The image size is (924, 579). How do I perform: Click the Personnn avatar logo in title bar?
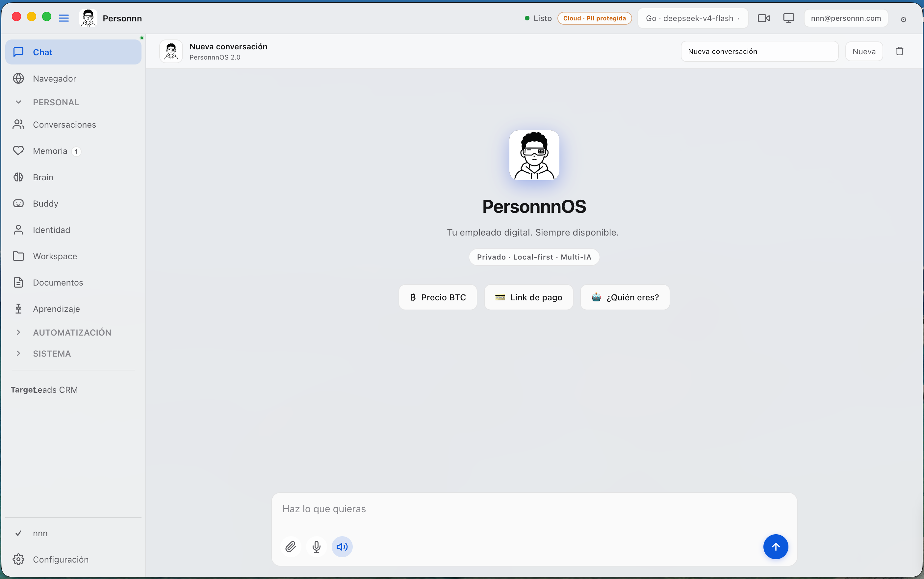pos(88,18)
